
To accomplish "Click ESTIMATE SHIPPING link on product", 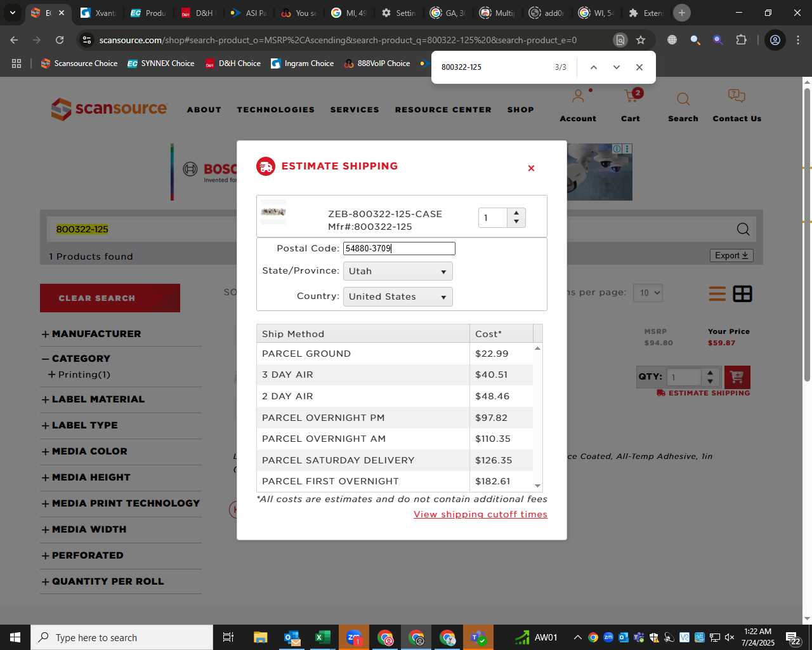I will point(704,393).
